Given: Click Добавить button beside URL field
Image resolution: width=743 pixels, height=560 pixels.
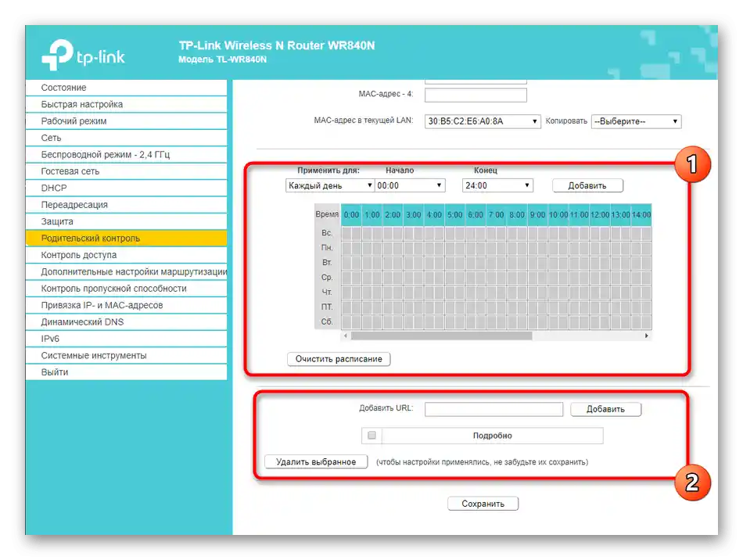Looking at the screenshot, I should 605,409.
